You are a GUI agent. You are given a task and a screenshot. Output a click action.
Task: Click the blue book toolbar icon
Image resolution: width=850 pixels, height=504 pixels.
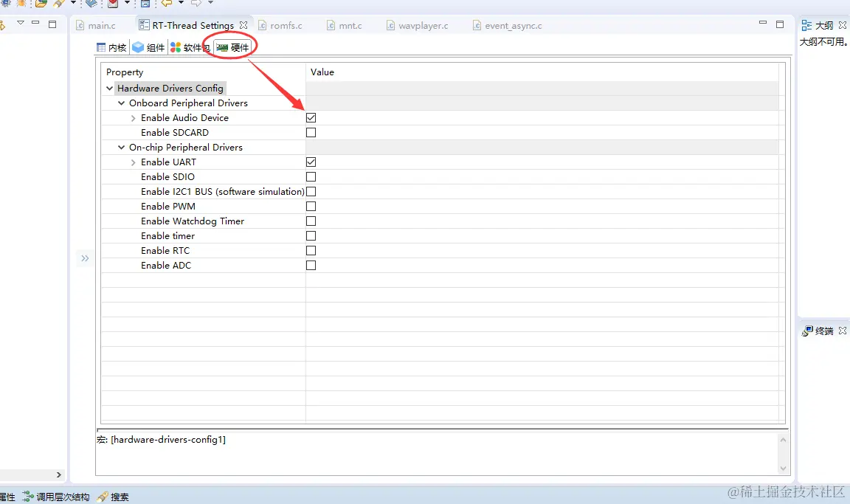pyautogui.click(x=91, y=3)
